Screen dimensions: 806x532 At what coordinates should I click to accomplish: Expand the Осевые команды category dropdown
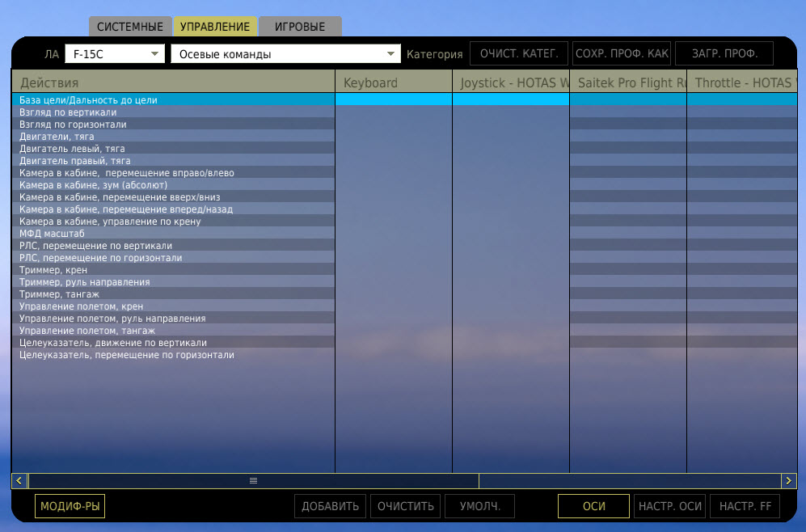coord(285,54)
